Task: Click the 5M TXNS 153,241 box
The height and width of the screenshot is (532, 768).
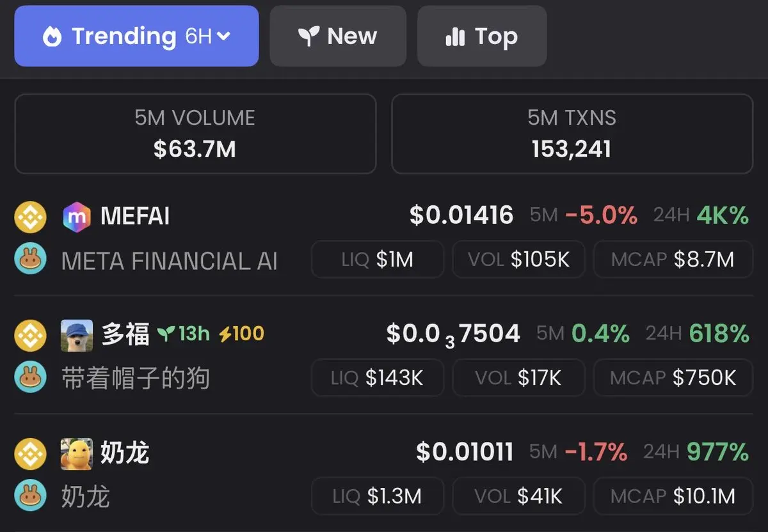Action: pyautogui.click(x=572, y=134)
